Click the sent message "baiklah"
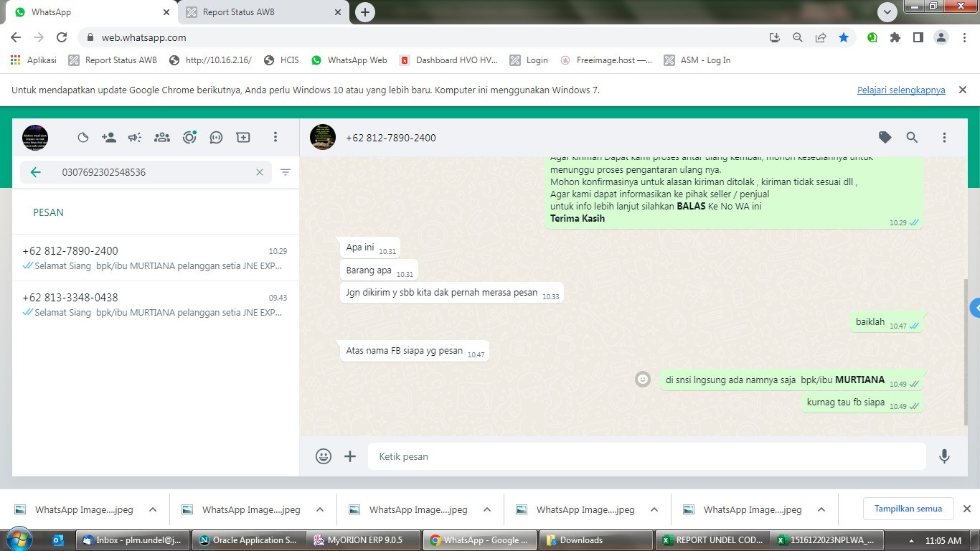The height and width of the screenshot is (551, 980). point(887,322)
